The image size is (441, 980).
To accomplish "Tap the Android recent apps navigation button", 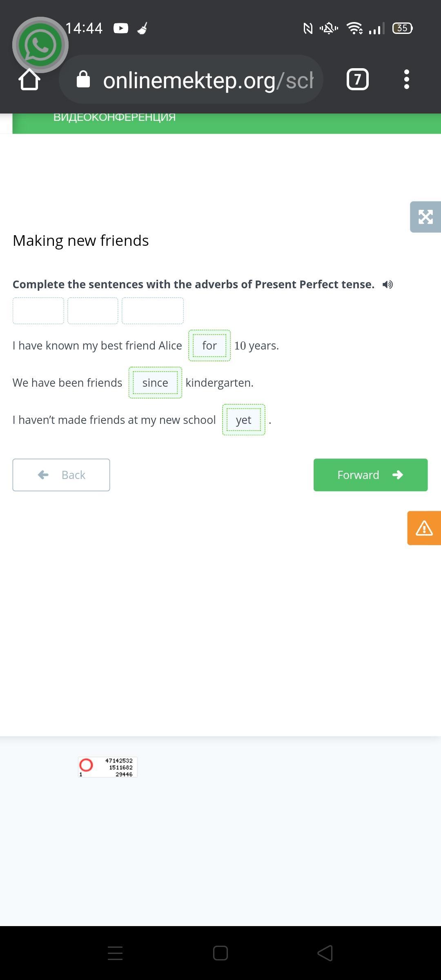I will (x=115, y=953).
